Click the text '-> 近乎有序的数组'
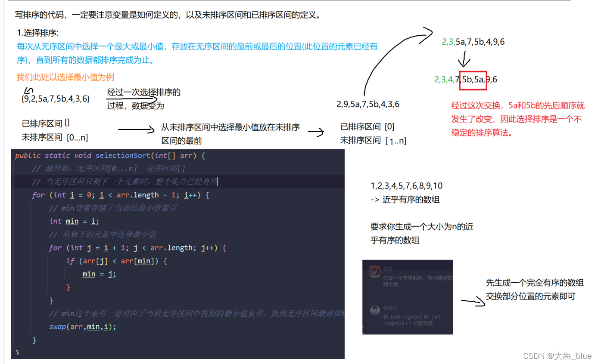 click(x=405, y=200)
